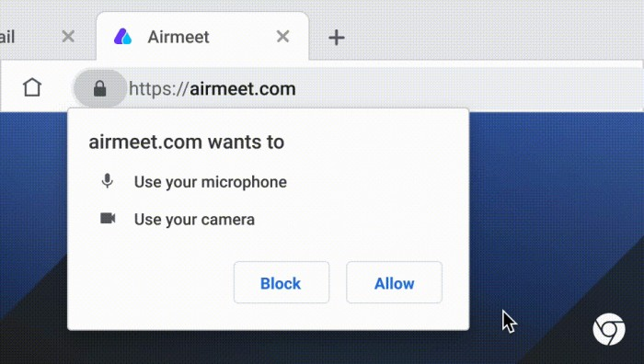Click the Chrome logo in the bottom corner

609,329
